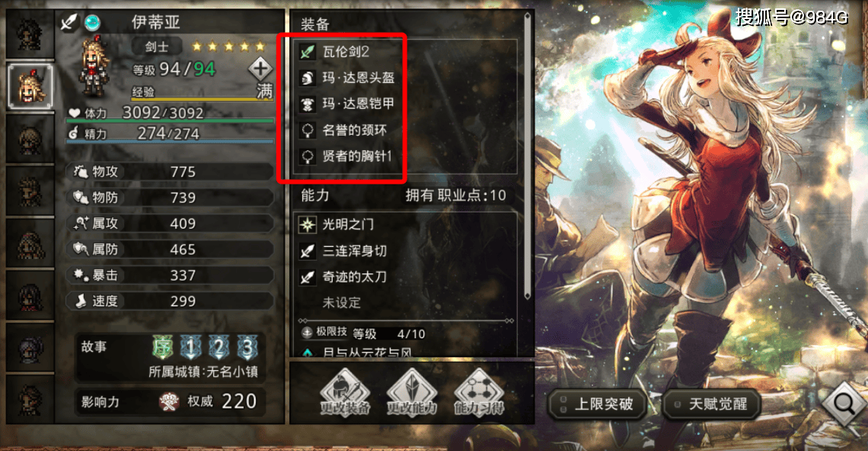Expand the 极限技 level plus icon

(307, 332)
